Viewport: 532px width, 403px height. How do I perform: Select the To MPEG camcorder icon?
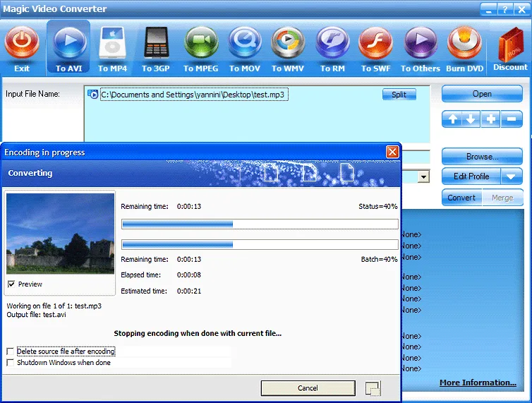(x=201, y=44)
